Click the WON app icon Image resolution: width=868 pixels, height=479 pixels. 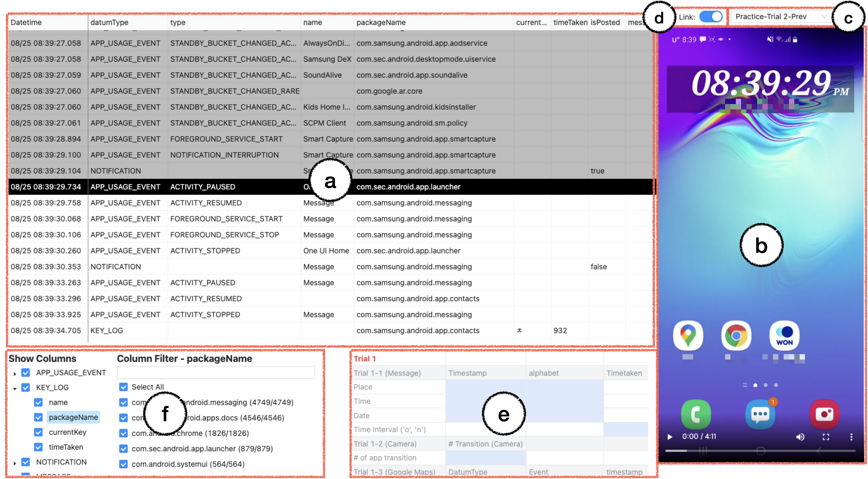tap(784, 335)
